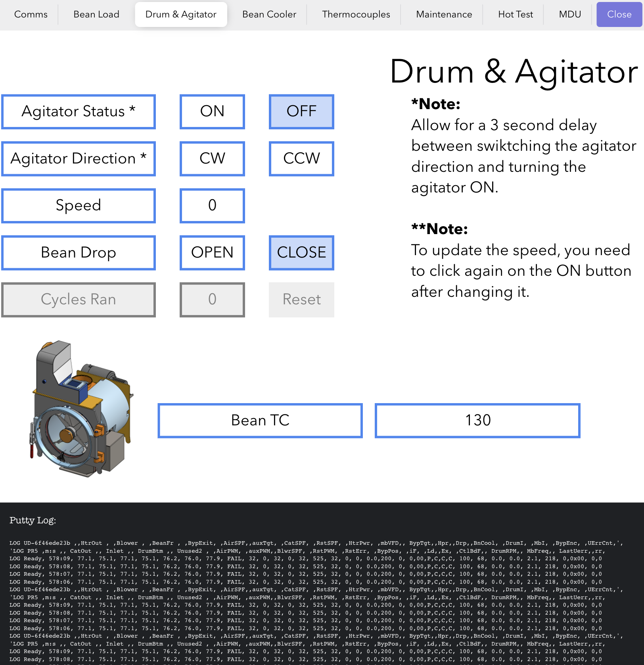Click the drum roaster illustration
The image size is (644, 665).
pos(81,409)
